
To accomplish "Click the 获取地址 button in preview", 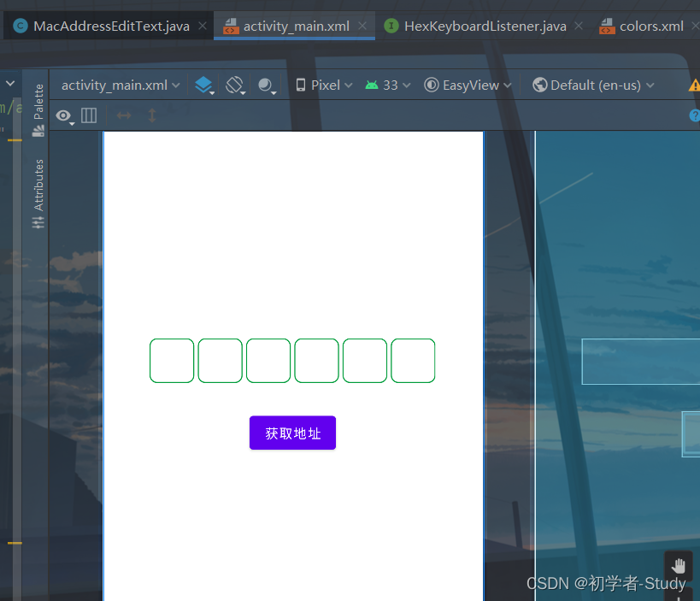I will point(292,433).
